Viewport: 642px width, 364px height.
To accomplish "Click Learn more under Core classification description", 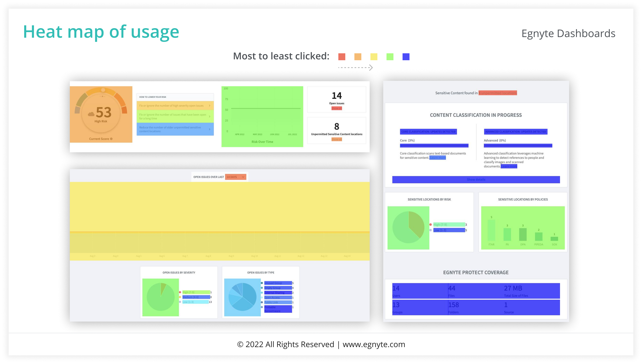I will (x=438, y=158).
